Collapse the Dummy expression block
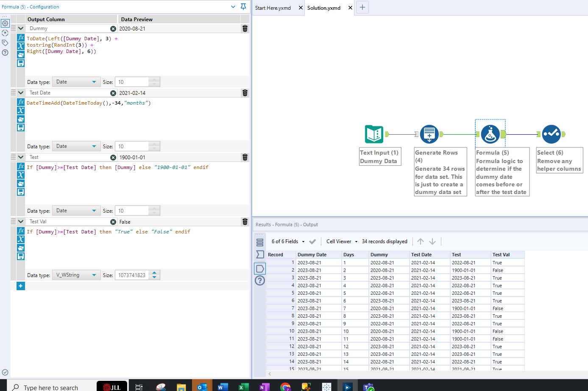This screenshot has height=391, width=588. tap(21, 28)
